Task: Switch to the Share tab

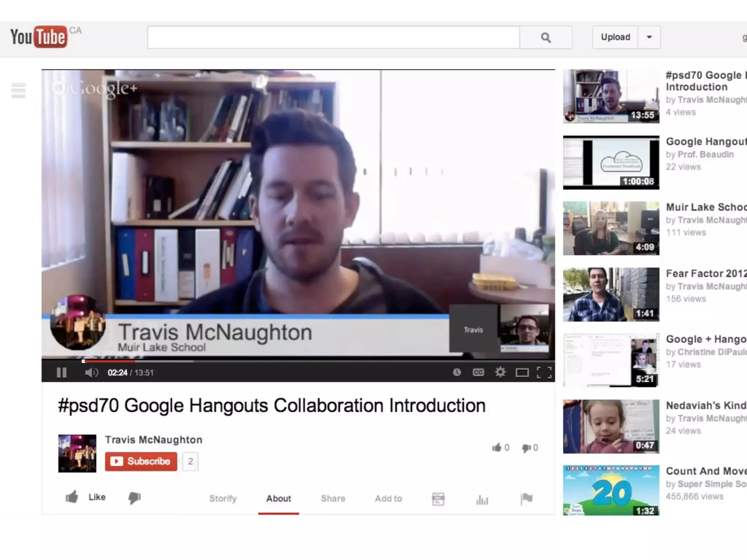Action: [333, 498]
